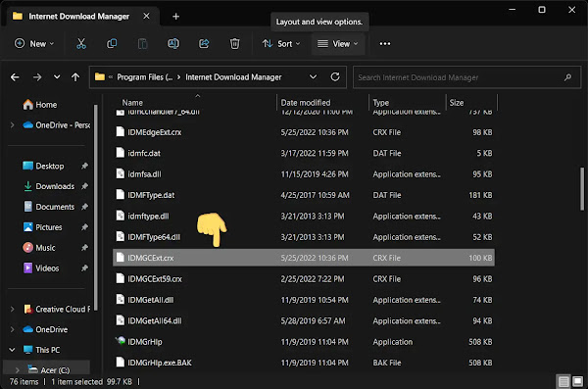Click the Videos icon in sidebar
The image size is (588, 389).
[27, 267]
